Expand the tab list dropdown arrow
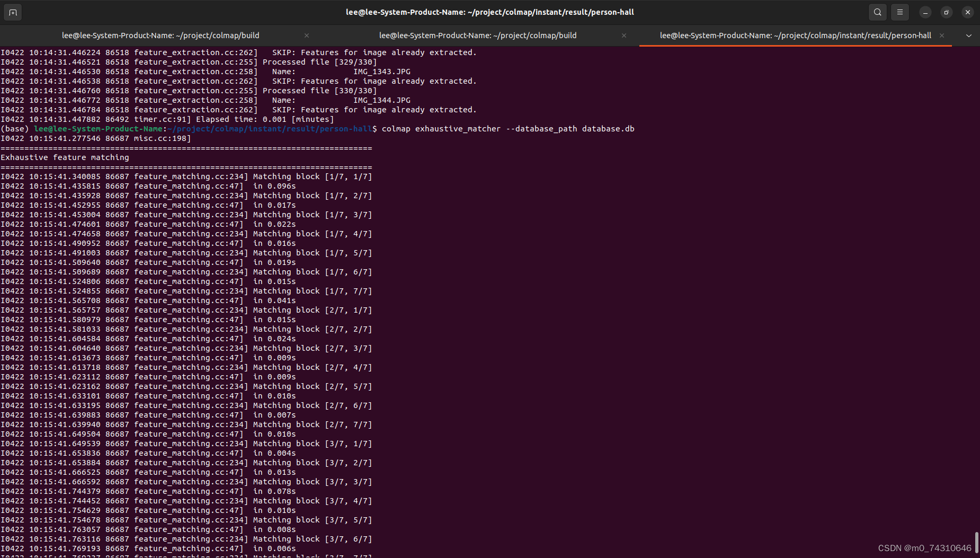The image size is (980, 558). pyautogui.click(x=969, y=36)
